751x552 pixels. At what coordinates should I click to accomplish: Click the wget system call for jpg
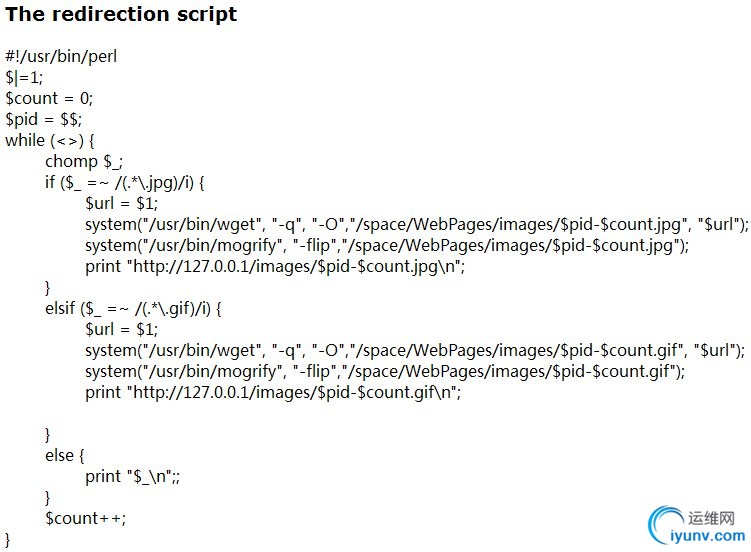pos(417,225)
